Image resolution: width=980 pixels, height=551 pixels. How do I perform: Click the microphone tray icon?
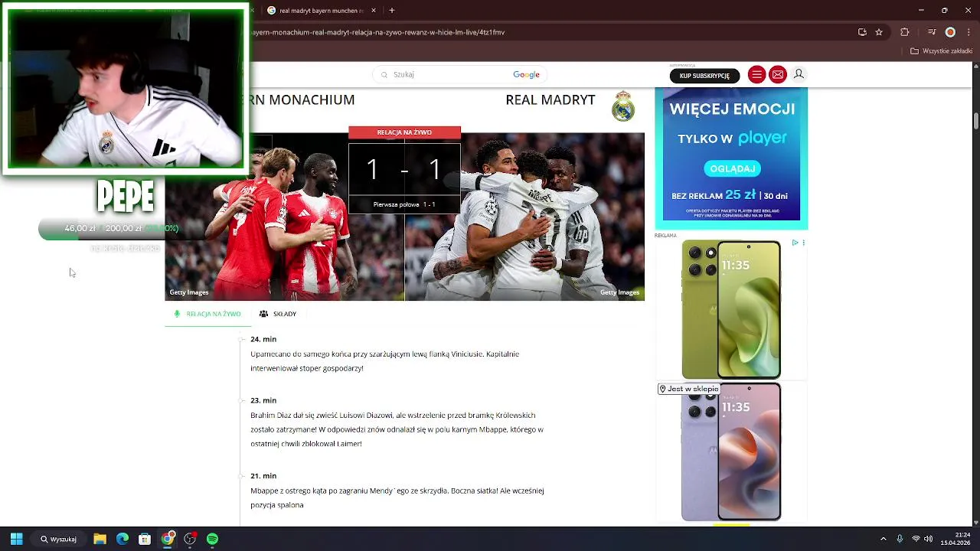pyautogui.click(x=900, y=539)
